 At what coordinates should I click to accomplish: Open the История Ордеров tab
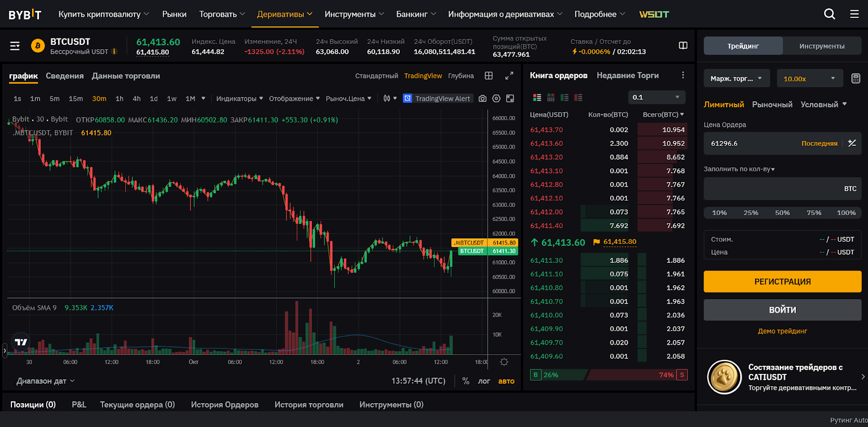[x=225, y=405]
